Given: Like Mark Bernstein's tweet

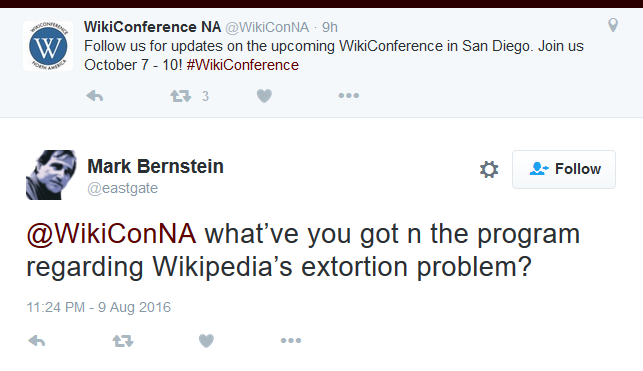Looking at the screenshot, I should pos(206,341).
